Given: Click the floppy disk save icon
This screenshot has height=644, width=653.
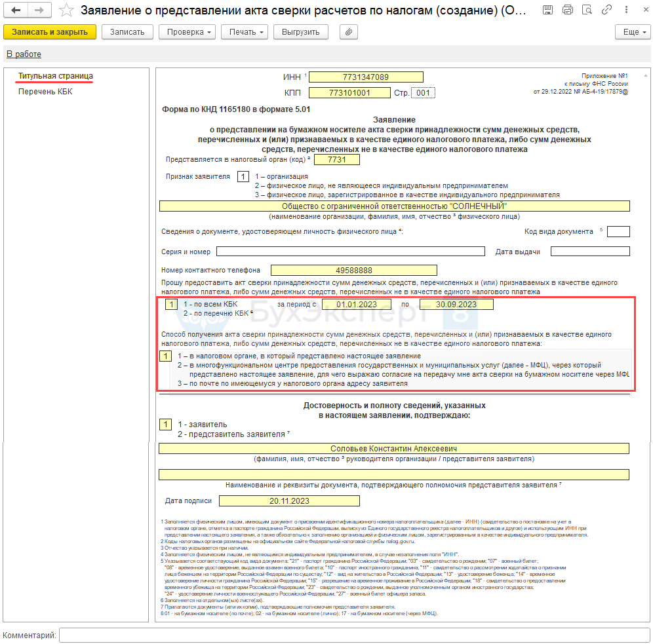Looking at the screenshot, I should 549,10.
